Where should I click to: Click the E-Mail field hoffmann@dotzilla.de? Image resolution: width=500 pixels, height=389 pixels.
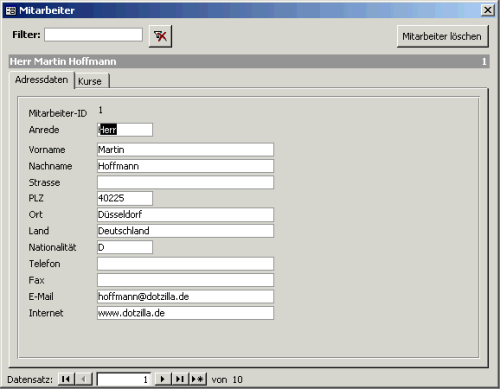pyautogui.click(x=185, y=296)
